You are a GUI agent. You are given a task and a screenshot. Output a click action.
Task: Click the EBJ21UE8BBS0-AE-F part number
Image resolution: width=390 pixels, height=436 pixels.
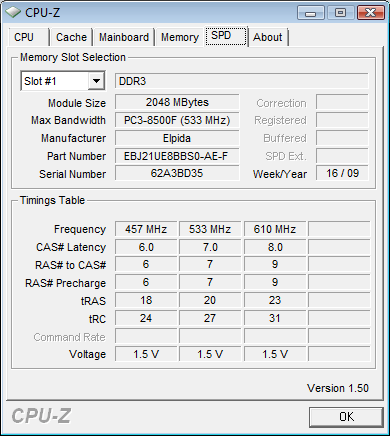pos(177,156)
